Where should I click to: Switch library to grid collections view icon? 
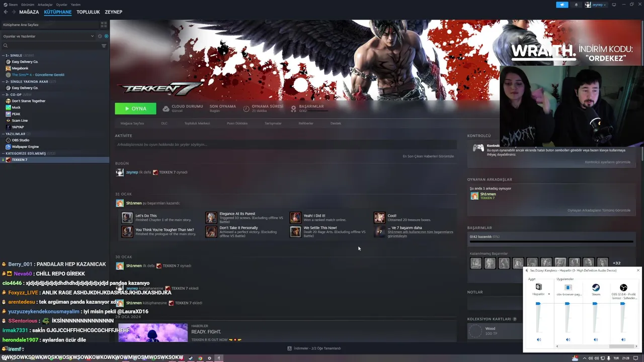(x=104, y=24)
